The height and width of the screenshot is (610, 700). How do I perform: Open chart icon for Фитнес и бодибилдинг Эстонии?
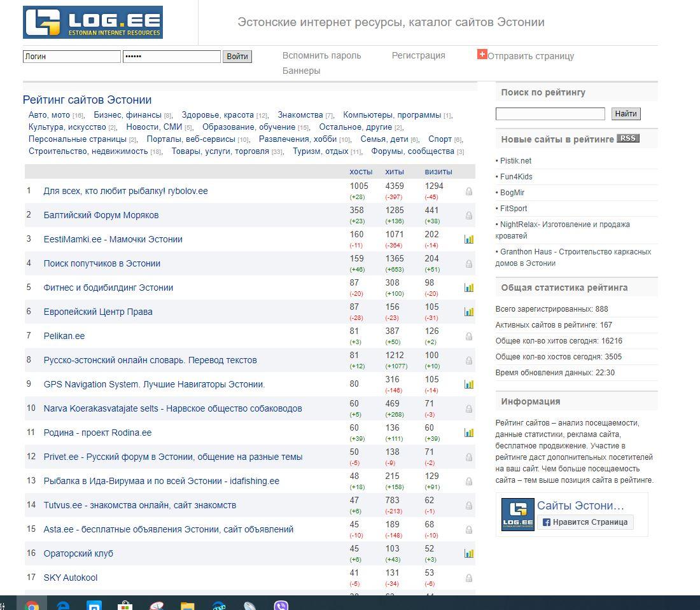tap(469, 288)
